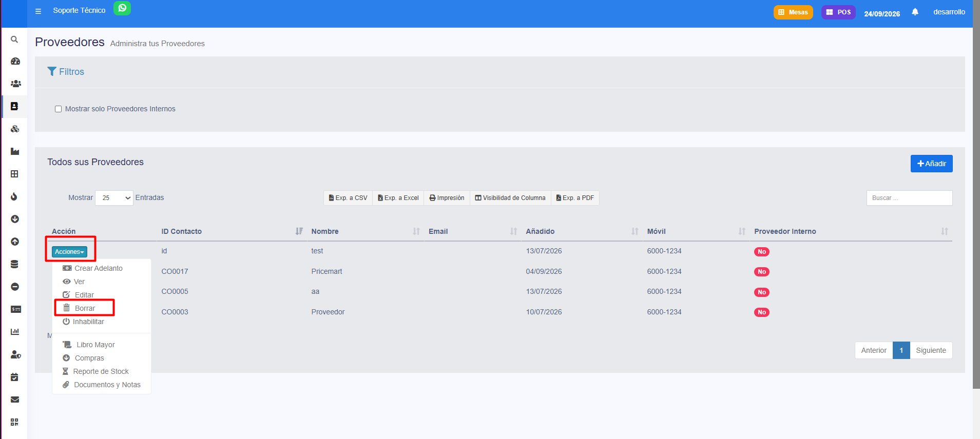Open the notifications bell

[x=915, y=12]
